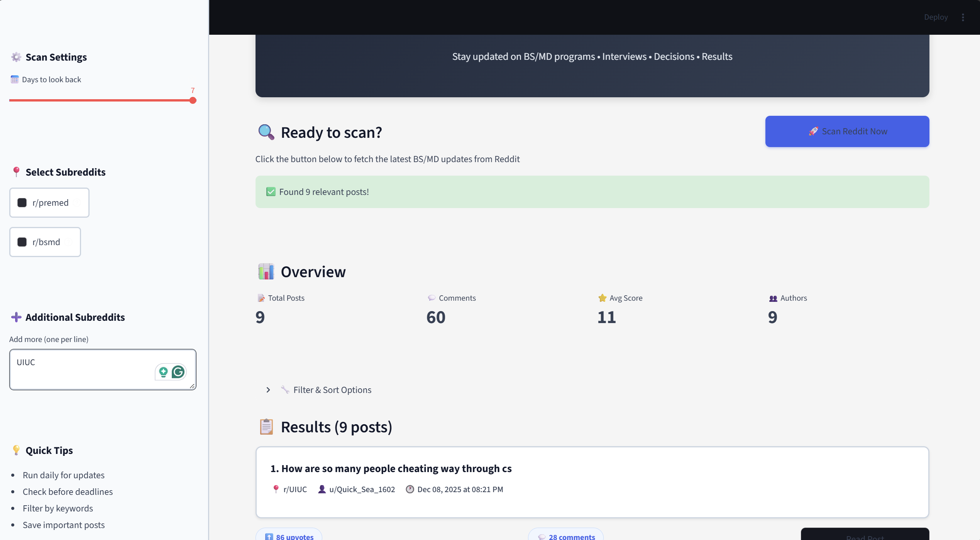This screenshot has height=540, width=980.
Task: Click the magnifying glass beside Ready to scan
Action: pyautogui.click(x=266, y=132)
